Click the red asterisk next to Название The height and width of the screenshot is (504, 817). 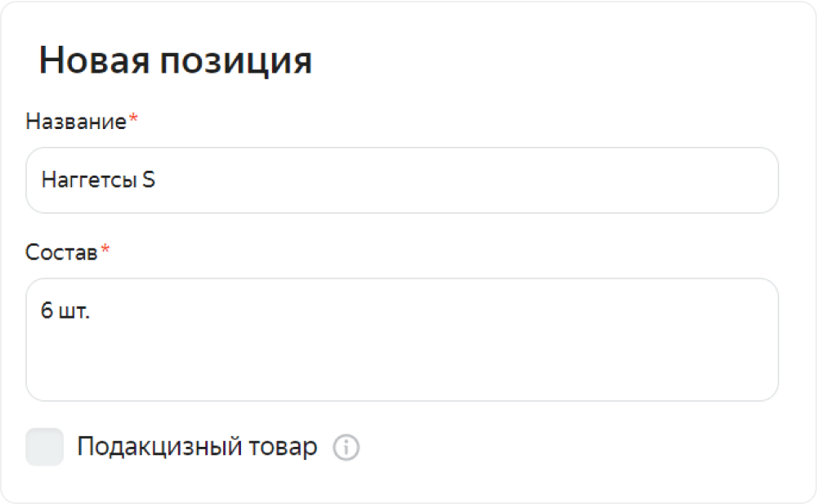click(x=133, y=118)
